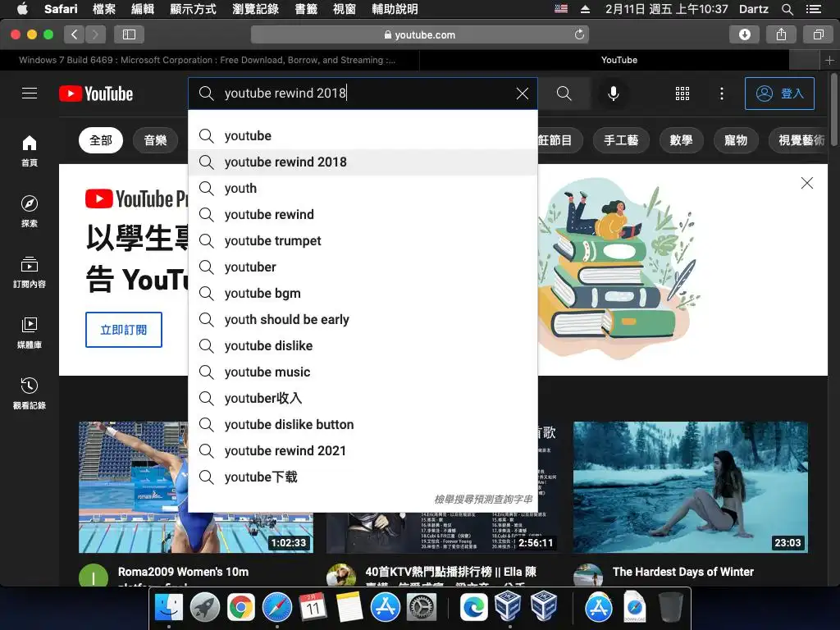Viewport: 840px width, 630px height.
Task: Launch Google Chrome from the Dock
Action: coord(241,608)
